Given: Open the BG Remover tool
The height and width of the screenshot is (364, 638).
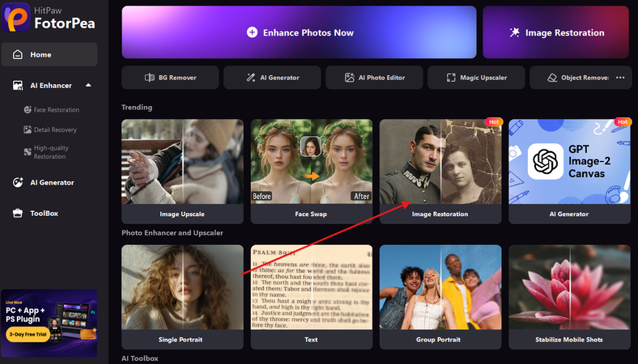Looking at the screenshot, I should 170,78.
